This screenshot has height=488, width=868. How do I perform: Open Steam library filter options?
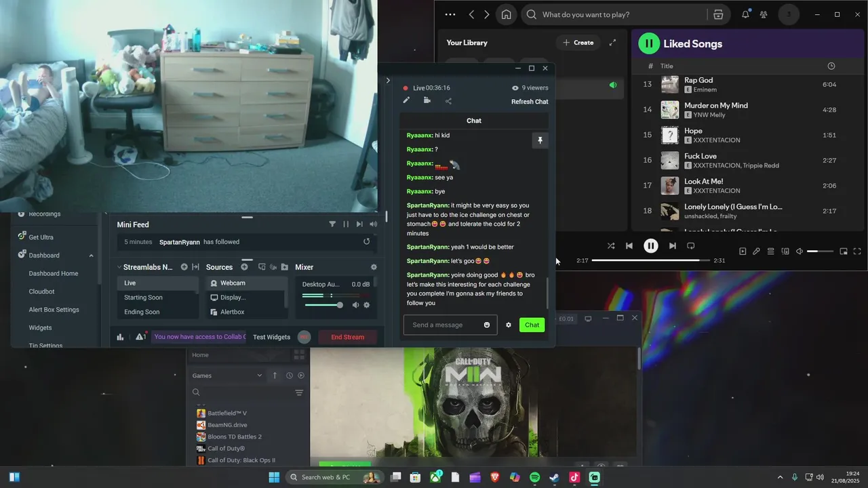[x=299, y=392]
